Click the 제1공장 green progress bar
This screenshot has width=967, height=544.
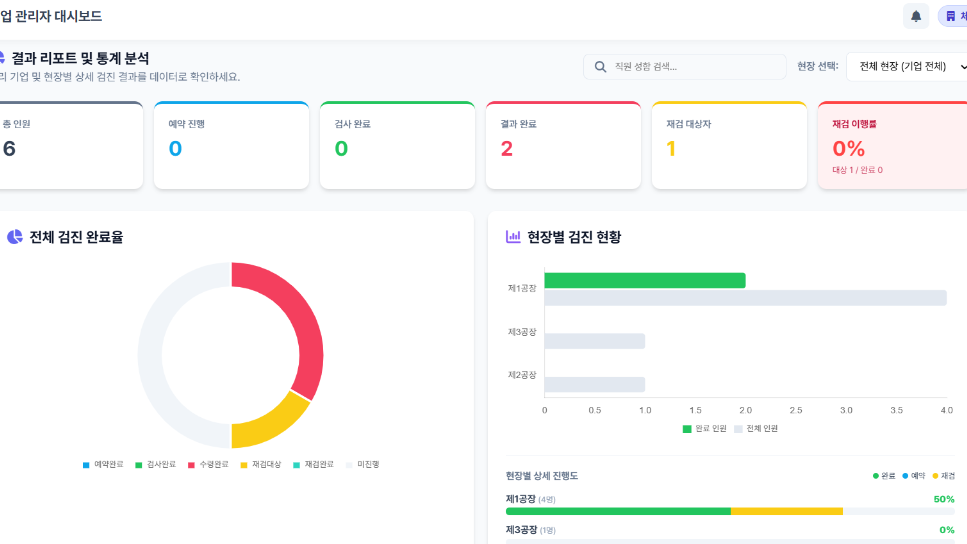point(618,511)
